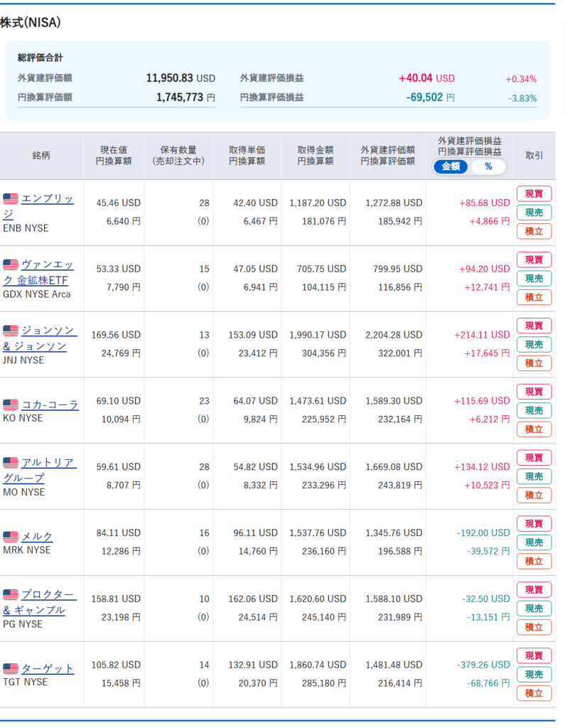565x728 pixels.
Task: Open the エンブリッジ stock link
Action: (x=38, y=207)
